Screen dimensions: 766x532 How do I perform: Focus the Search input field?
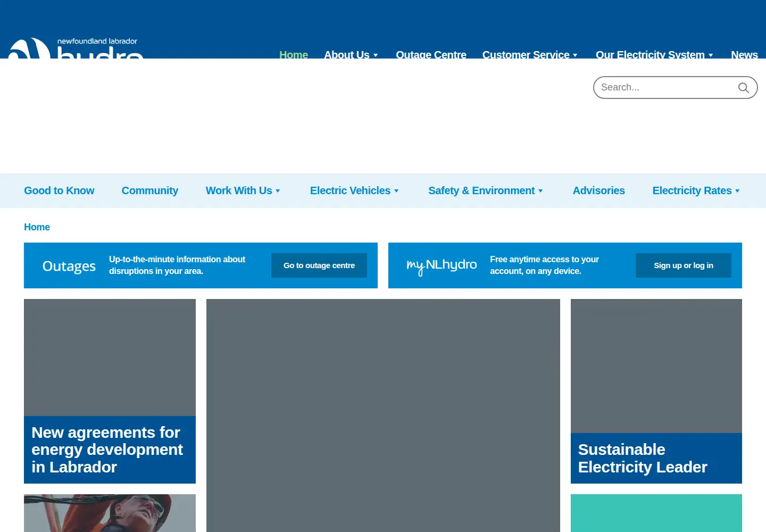[x=675, y=88]
